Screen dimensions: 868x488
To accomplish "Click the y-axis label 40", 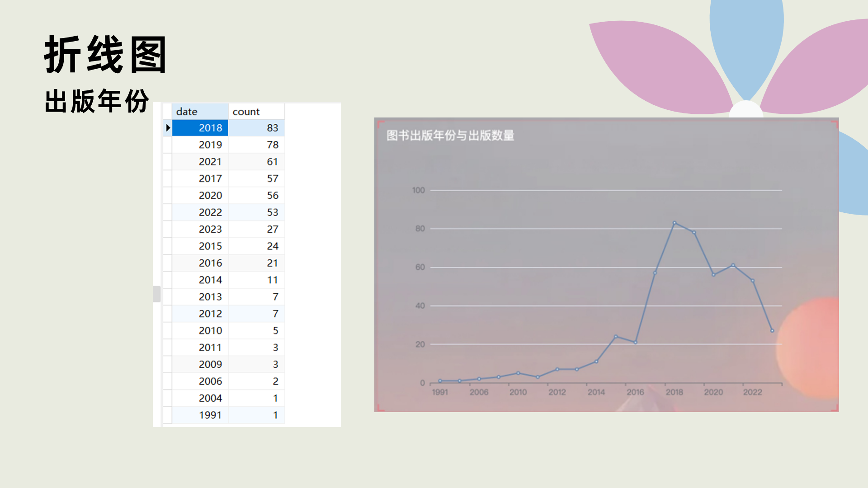I will [x=420, y=306].
